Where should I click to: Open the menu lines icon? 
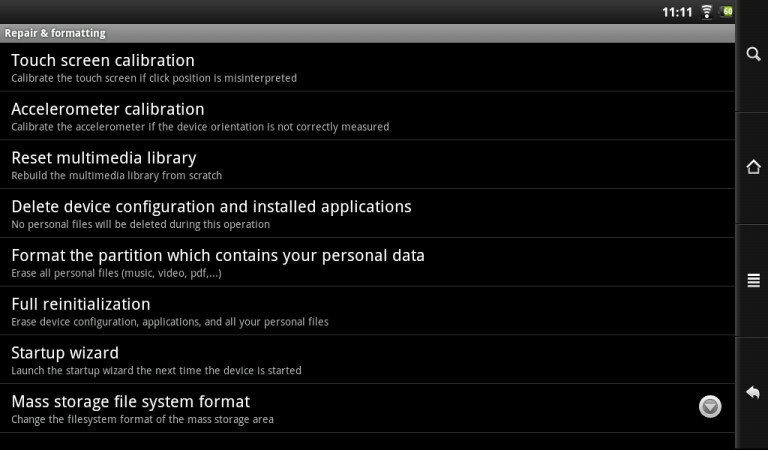coord(753,281)
